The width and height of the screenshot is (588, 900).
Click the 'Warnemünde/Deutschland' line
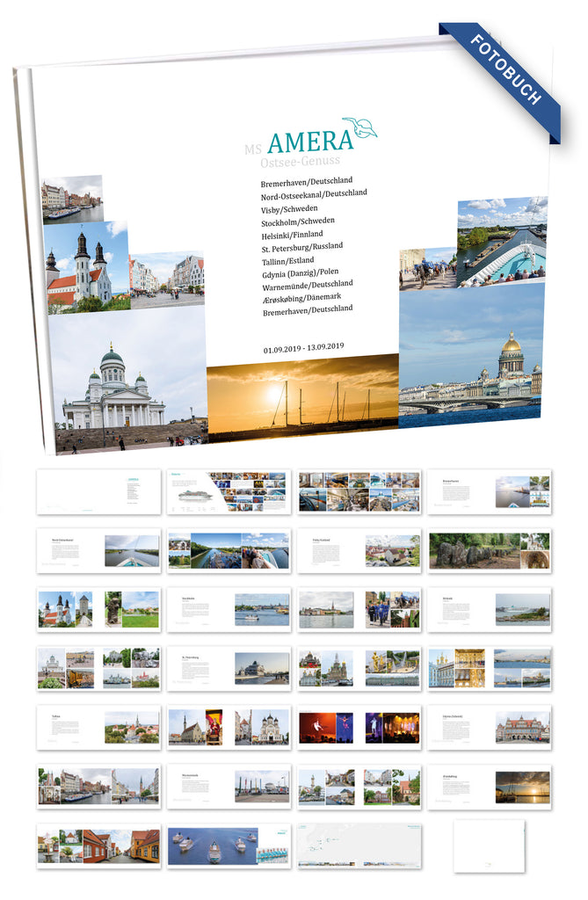[x=308, y=286]
